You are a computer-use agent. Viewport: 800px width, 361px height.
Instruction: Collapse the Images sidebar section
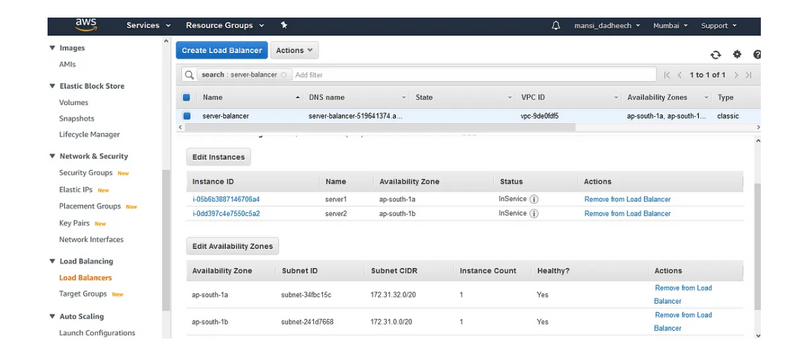pyautogui.click(x=52, y=48)
